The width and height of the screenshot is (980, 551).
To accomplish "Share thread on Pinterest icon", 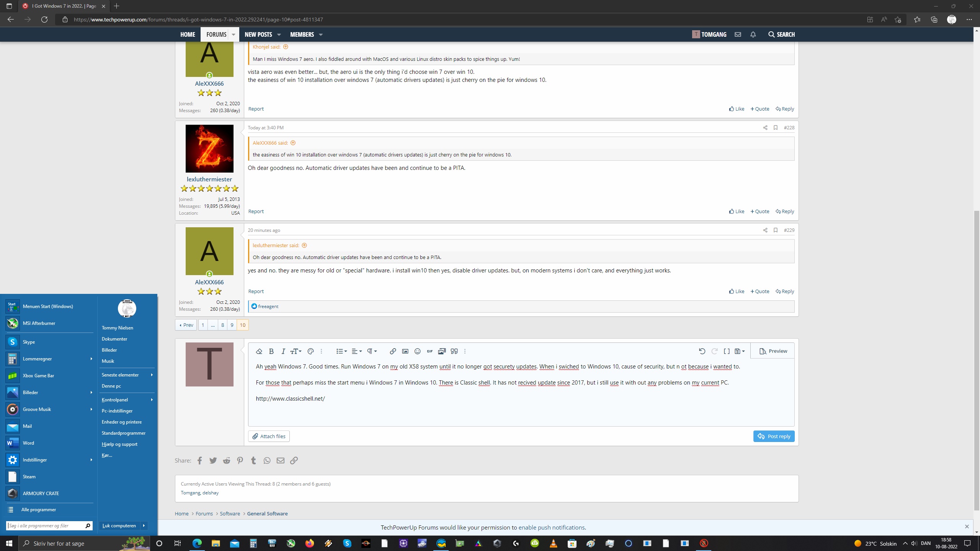I will [x=240, y=460].
